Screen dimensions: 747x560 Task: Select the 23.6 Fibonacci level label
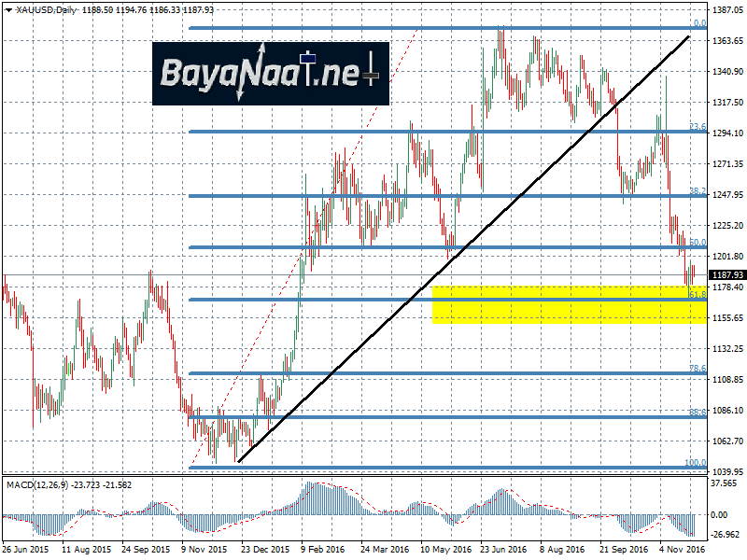[x=697, y=126]
